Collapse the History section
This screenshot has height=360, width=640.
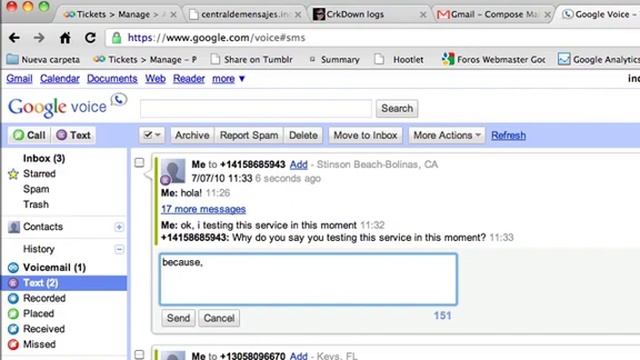pos(119,249)
